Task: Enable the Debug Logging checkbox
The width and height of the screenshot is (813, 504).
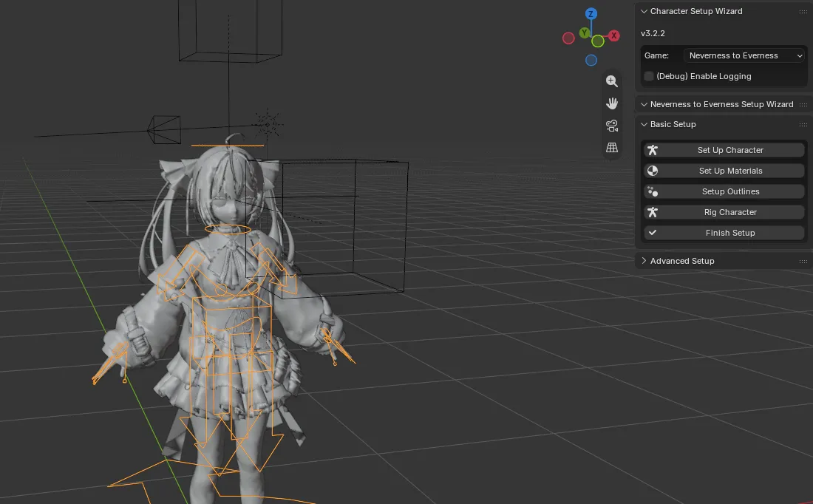Action: [649, 76]
